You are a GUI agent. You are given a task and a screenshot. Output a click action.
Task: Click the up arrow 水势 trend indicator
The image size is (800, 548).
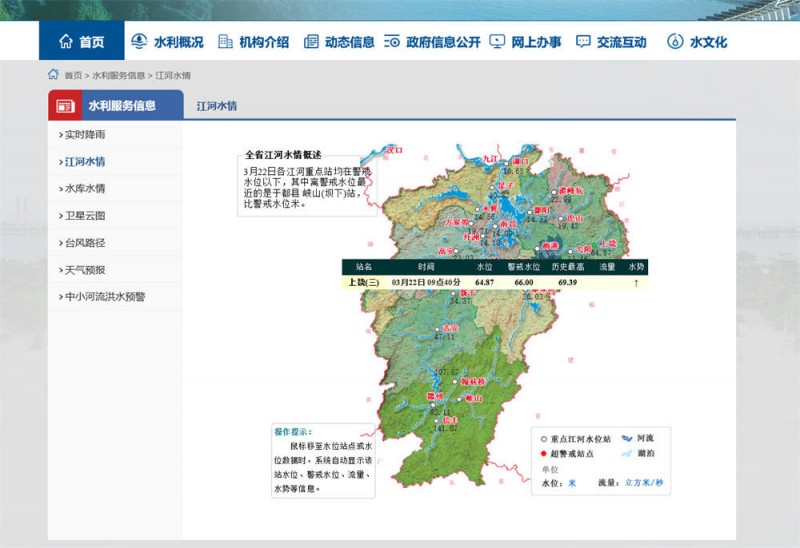(x=636, y=283)
